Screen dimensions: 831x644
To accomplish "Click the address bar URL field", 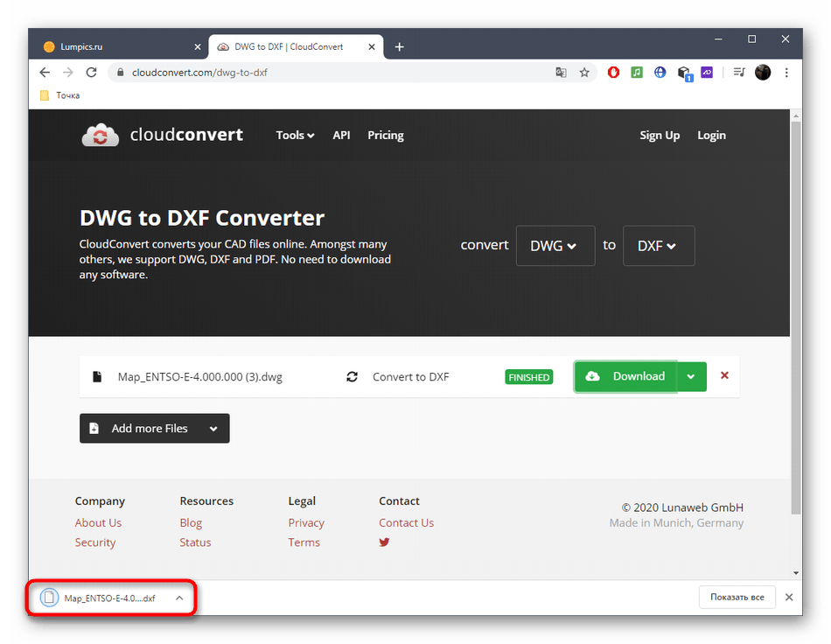I will [332, 73].
